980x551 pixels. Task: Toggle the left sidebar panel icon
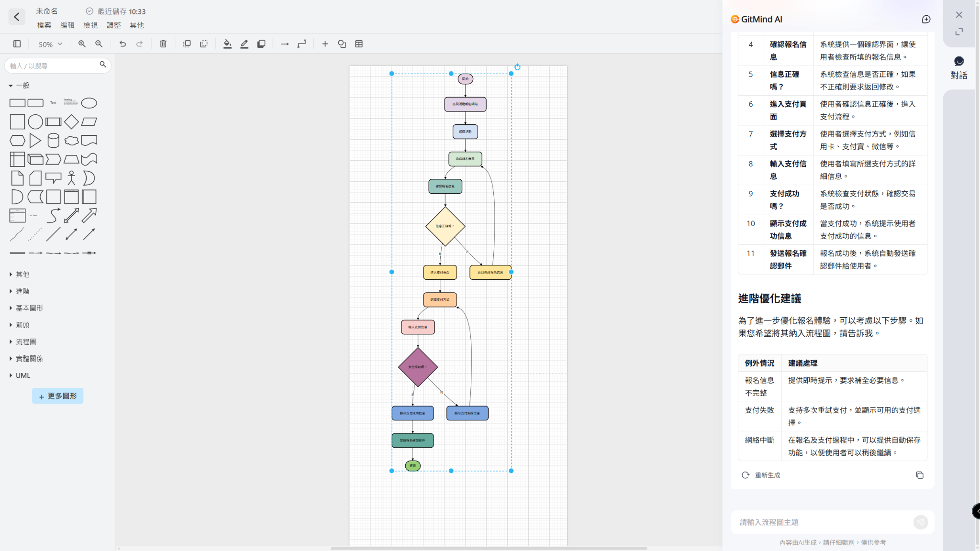[x=17, y=44]
